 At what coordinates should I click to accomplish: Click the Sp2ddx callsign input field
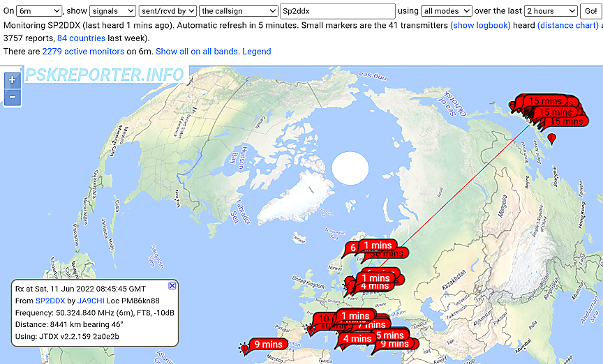click(x=337, y=11)
